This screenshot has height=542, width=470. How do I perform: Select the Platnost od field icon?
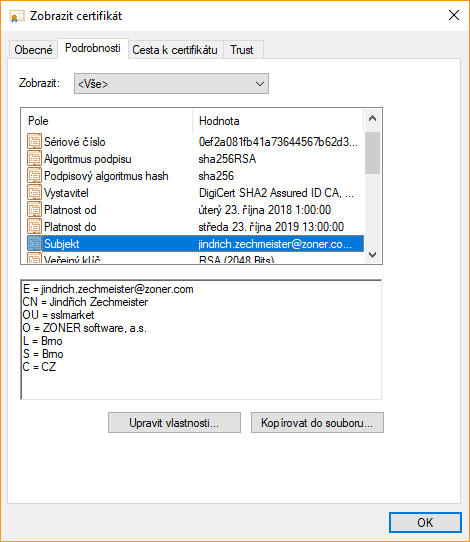[34, 209]
